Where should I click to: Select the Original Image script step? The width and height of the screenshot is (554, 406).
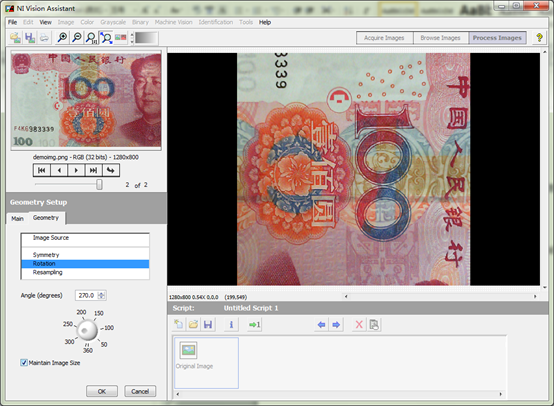[206, 363]
